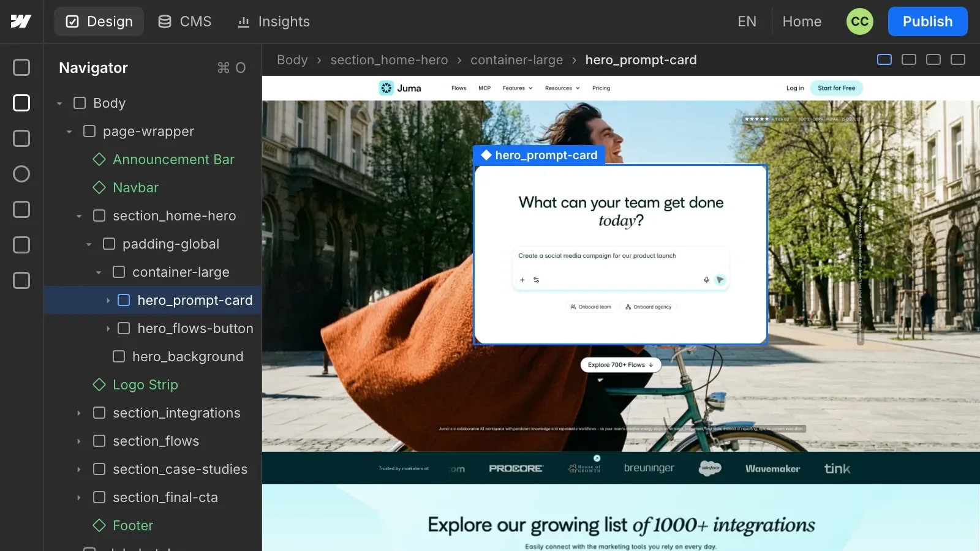Click Body in breadcrumb path
This screenshot has width=980, height=551.
click(292, 60)
